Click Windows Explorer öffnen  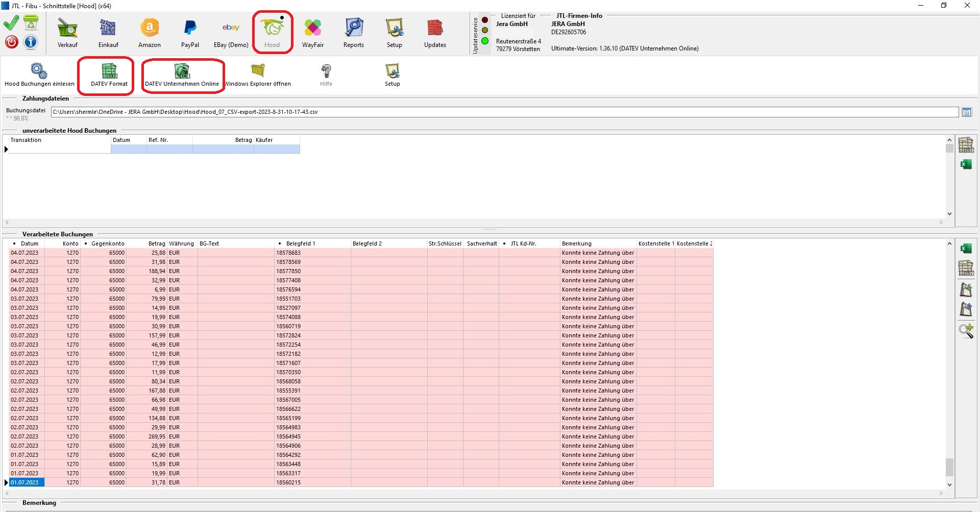258,75
